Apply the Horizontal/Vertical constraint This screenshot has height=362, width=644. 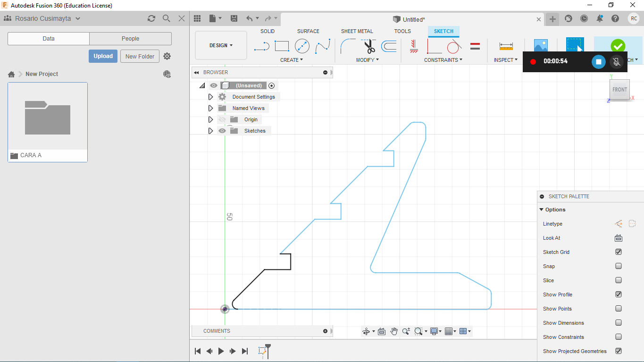(414, 46)
